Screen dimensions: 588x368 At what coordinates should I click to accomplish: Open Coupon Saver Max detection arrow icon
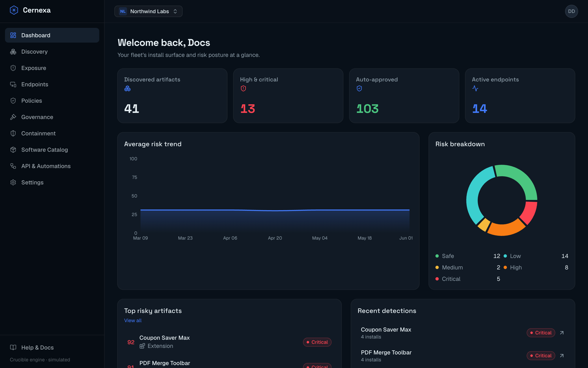[562, 333]
